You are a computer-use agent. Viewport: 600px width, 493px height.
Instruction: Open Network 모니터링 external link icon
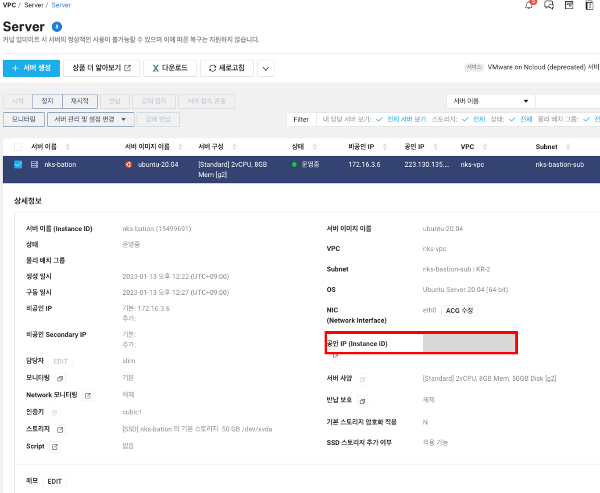88,396
